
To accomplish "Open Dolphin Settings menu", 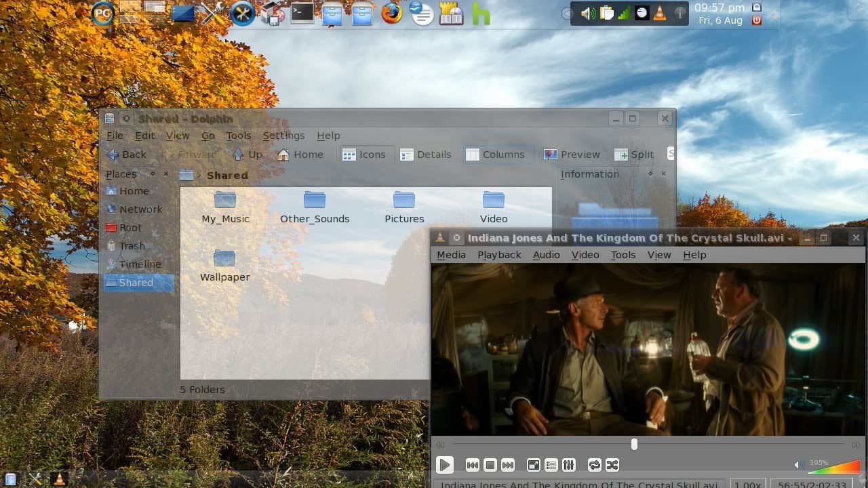I will pos(283,136).
